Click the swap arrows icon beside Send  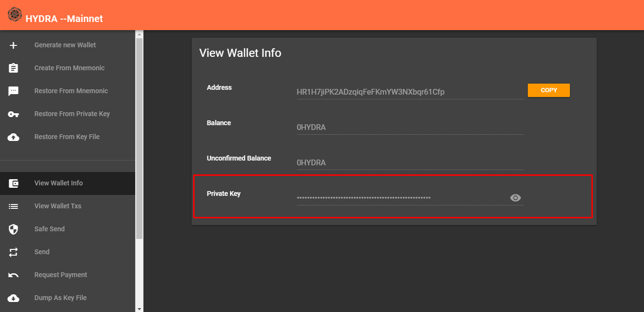click(x=13, y=252)
